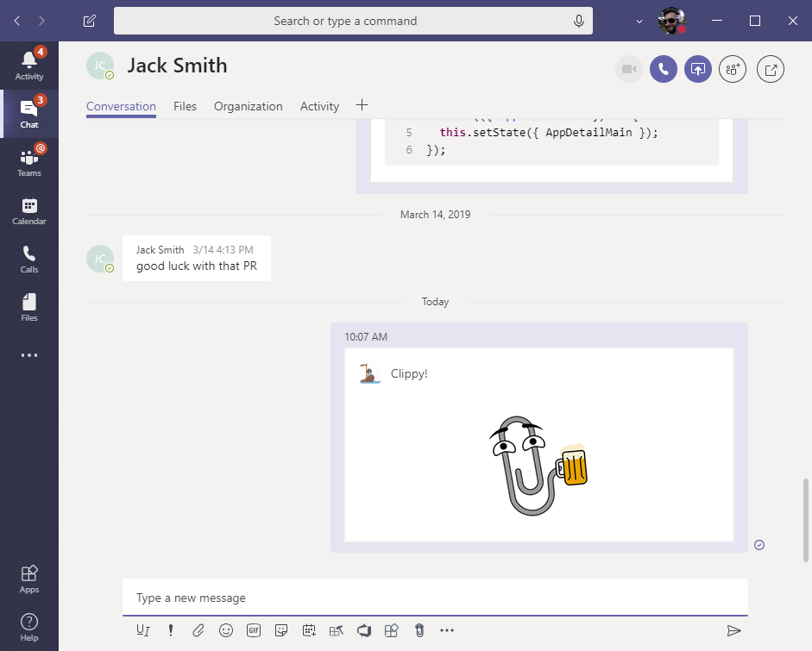This screenshot has height=651, width=812.
Task: Attach a file with the paperclip icon
Action: tap(198, 630)
